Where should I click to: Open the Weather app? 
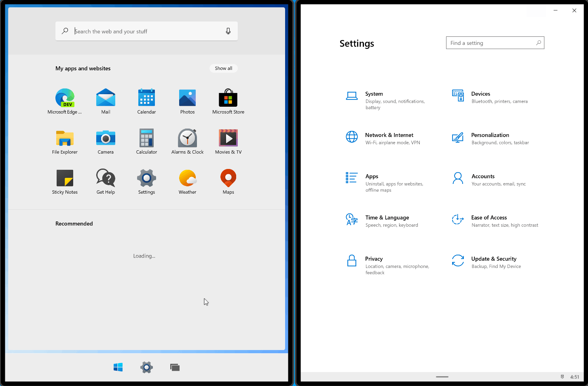[x=187, y=178]
